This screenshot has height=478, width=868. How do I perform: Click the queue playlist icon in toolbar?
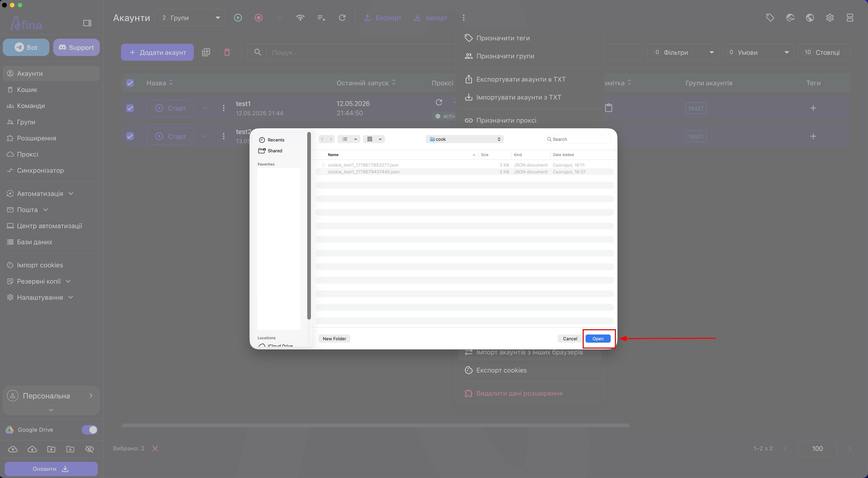tap(321, 18)
